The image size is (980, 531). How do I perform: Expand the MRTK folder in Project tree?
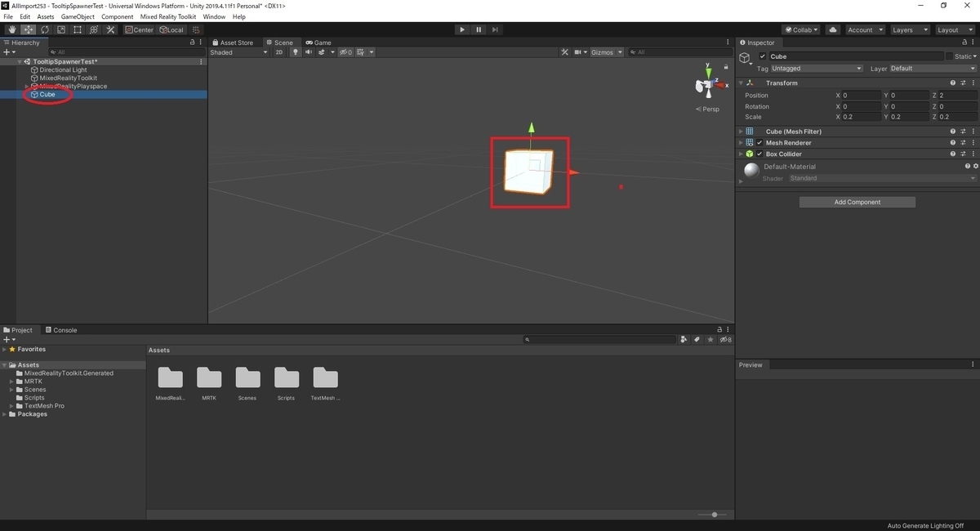(12, 382)
